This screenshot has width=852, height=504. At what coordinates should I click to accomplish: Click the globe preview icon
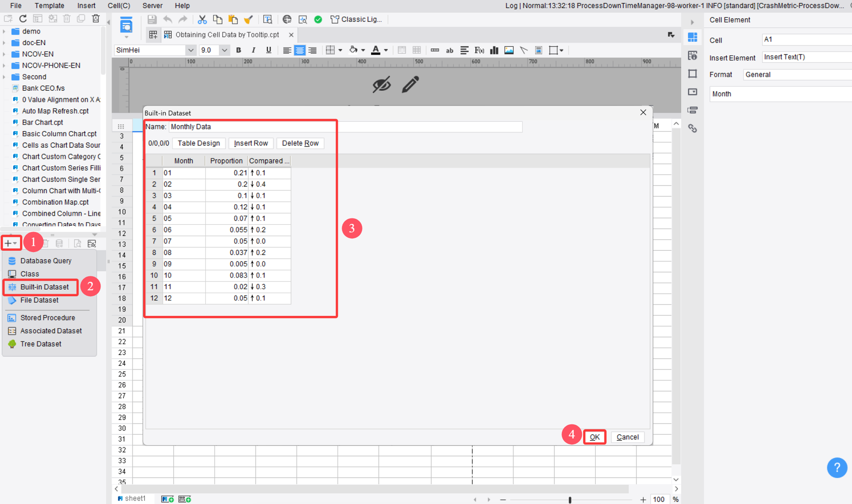[287, 20]
